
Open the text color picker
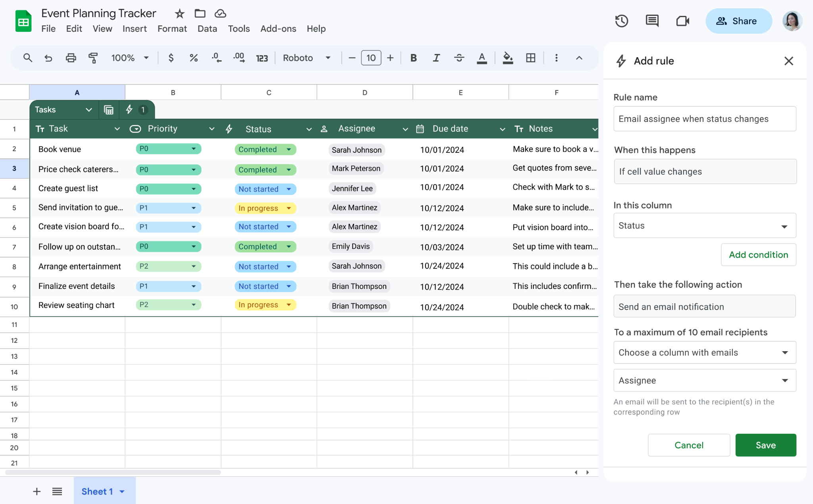[482, 58]
